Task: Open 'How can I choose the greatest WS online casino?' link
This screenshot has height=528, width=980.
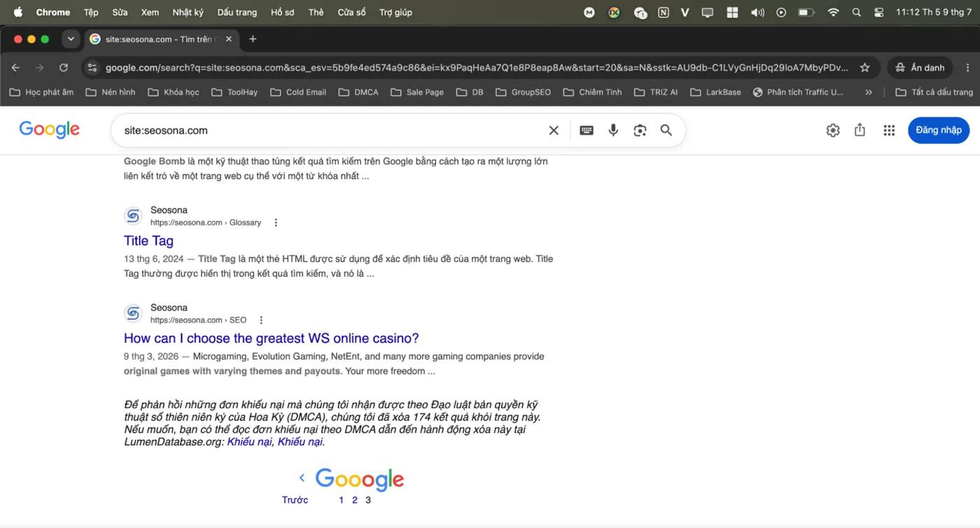Action: coord(271,338)
